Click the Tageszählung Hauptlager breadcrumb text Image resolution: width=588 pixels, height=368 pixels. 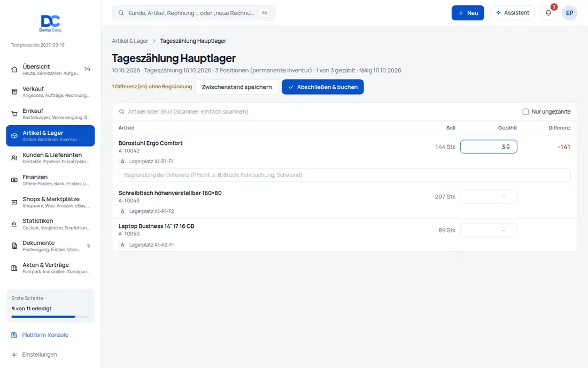point(193,41)
